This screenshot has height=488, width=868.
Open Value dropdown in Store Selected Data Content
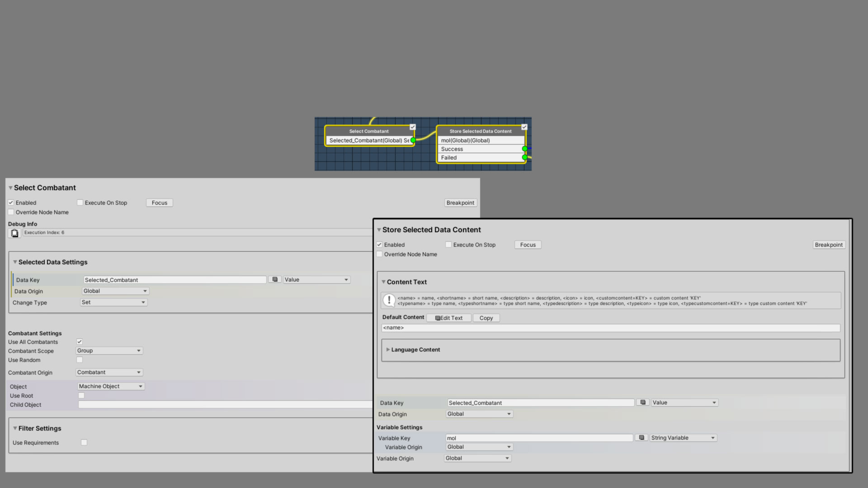coord(685,403)
